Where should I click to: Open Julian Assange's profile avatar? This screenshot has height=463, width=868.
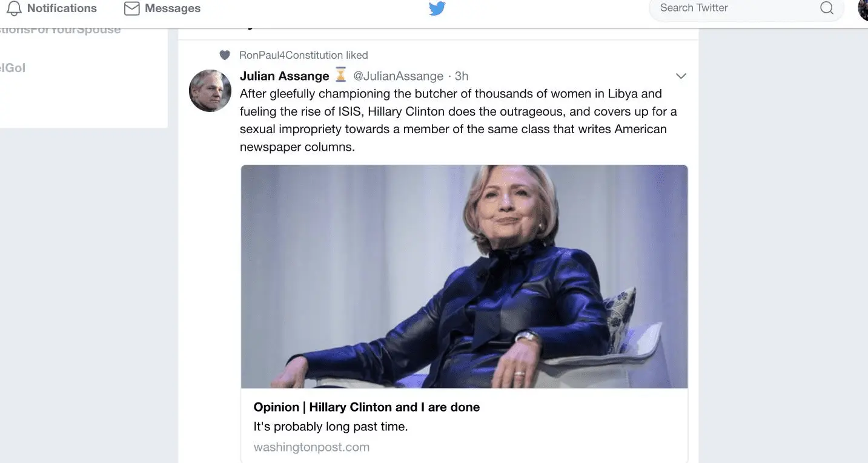[210, 91]
